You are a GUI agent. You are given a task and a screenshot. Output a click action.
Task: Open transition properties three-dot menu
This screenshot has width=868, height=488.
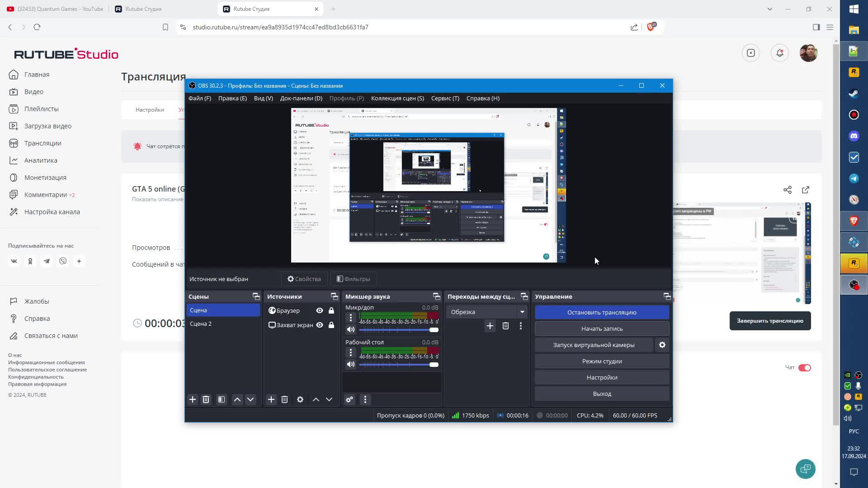(x=520, y=326)
